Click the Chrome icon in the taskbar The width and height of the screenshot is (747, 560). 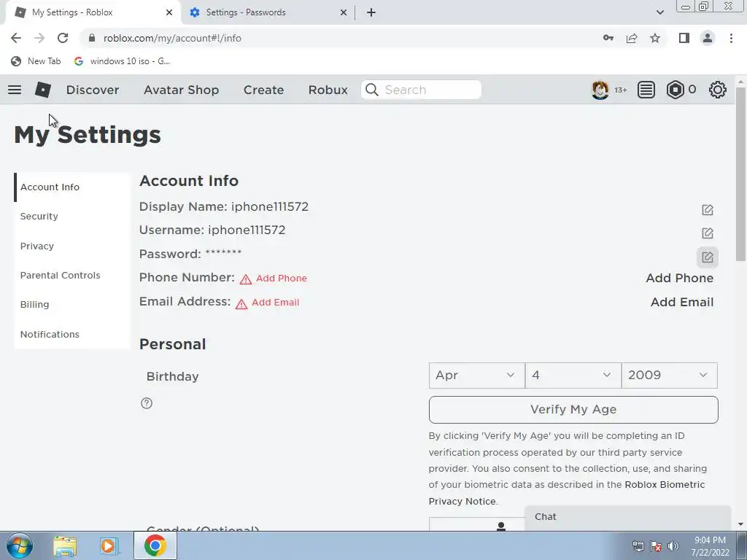pos(155,545)
